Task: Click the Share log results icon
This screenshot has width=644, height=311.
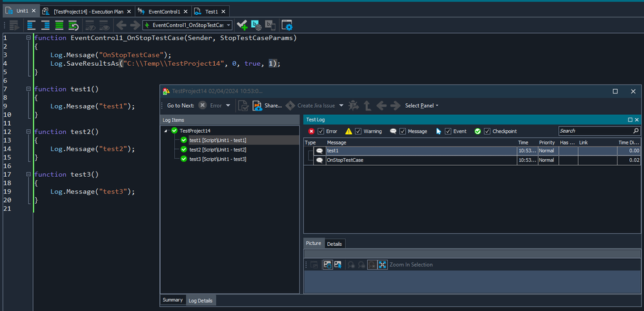Action: tap(257, 106)
